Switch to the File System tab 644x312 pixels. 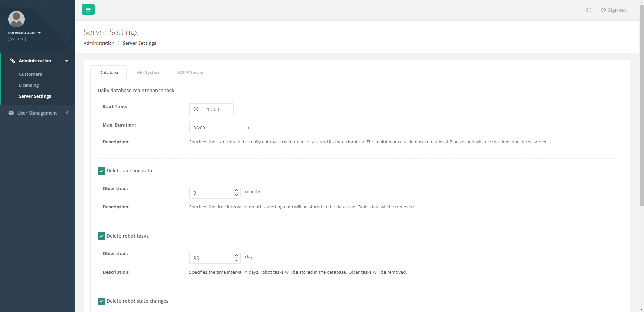point(148,72)
